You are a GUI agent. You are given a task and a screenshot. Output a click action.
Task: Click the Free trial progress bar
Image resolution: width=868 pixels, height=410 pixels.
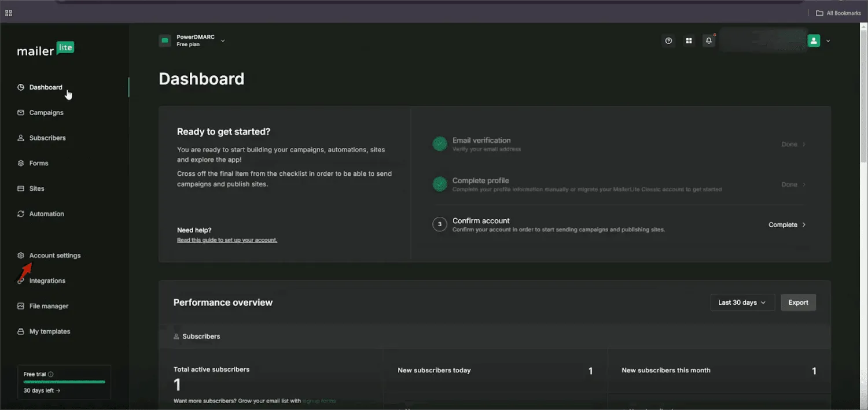click(x=64, y=382)
